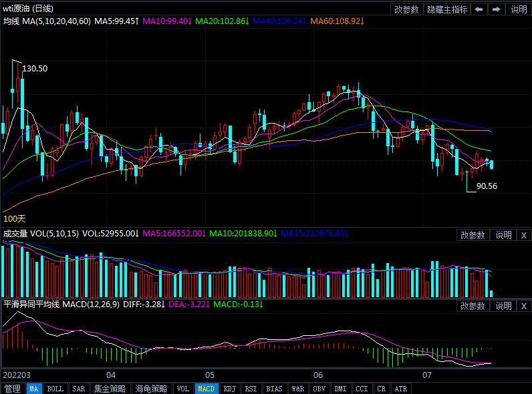Close the volume (成交量) indicator panel
This screenshot has height=394, width=532.
pos(523,235)
